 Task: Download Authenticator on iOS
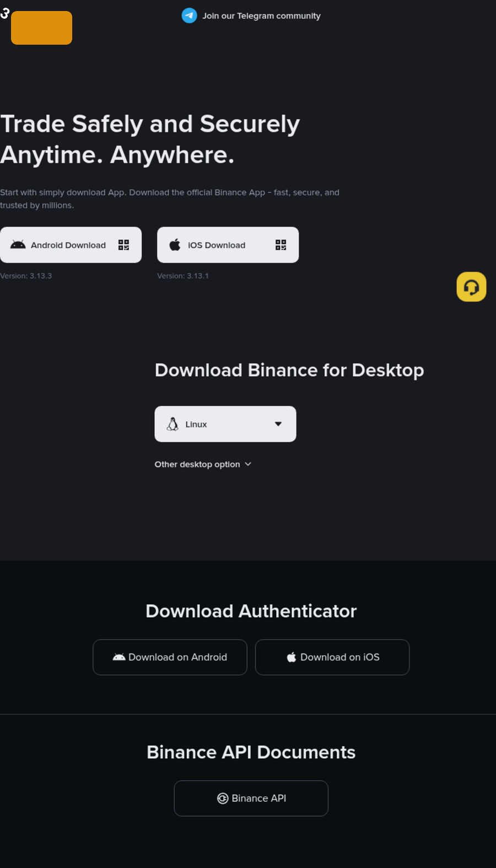(x=332, y=657)
